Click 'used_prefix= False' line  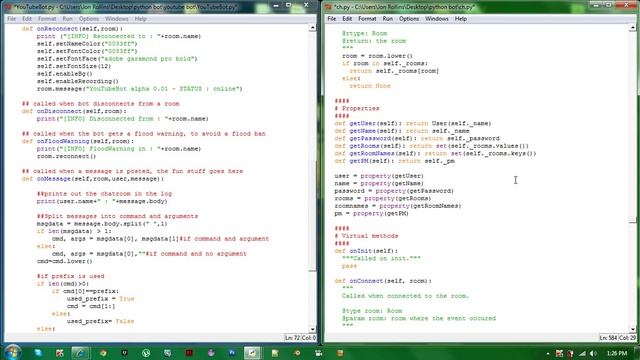pos(100,321)
